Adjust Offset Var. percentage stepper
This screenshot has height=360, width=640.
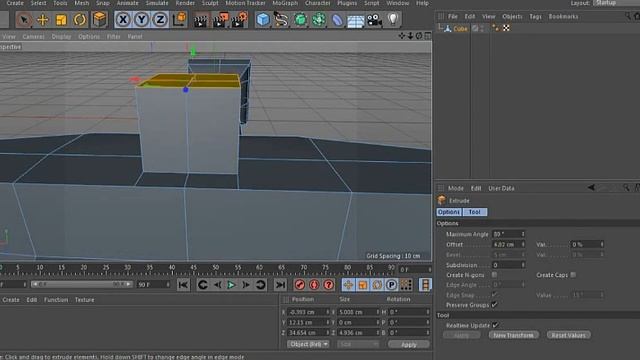(602, 244)
